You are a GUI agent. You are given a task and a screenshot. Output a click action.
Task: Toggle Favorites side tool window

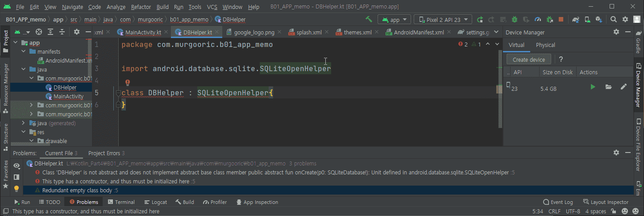[x=6, y=174]
